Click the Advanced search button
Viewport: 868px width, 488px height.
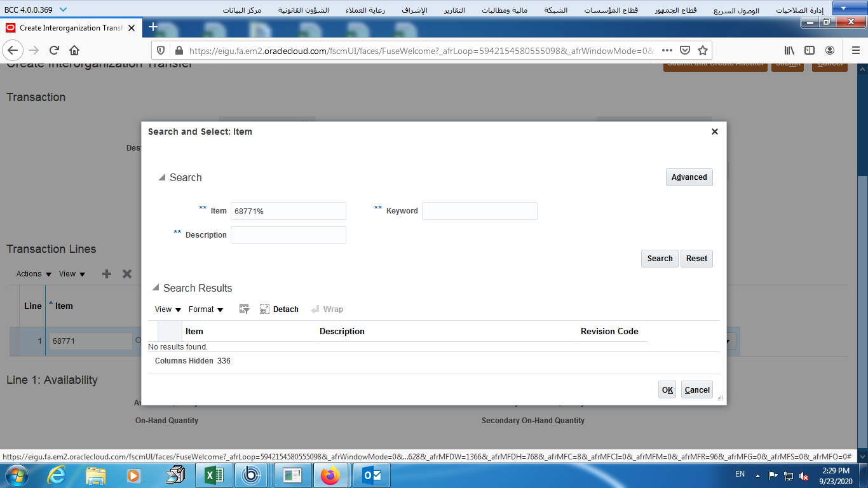pyautogui.click(x=689, y=177)
